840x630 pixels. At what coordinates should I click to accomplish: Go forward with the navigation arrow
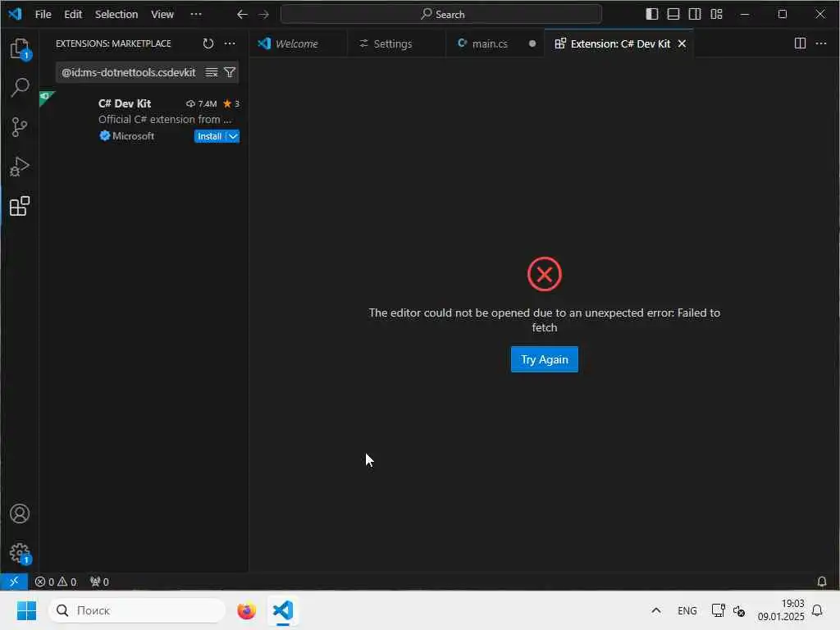263,15
